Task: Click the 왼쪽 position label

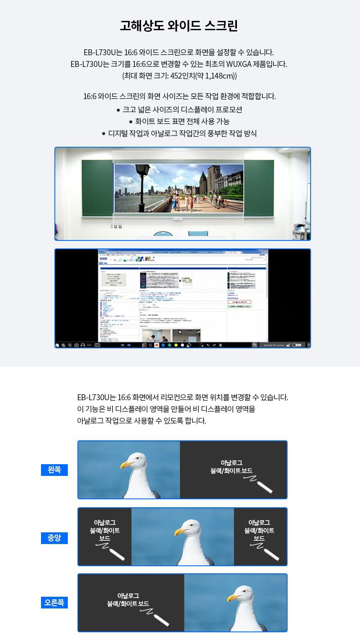Action: tap(54, 470)
